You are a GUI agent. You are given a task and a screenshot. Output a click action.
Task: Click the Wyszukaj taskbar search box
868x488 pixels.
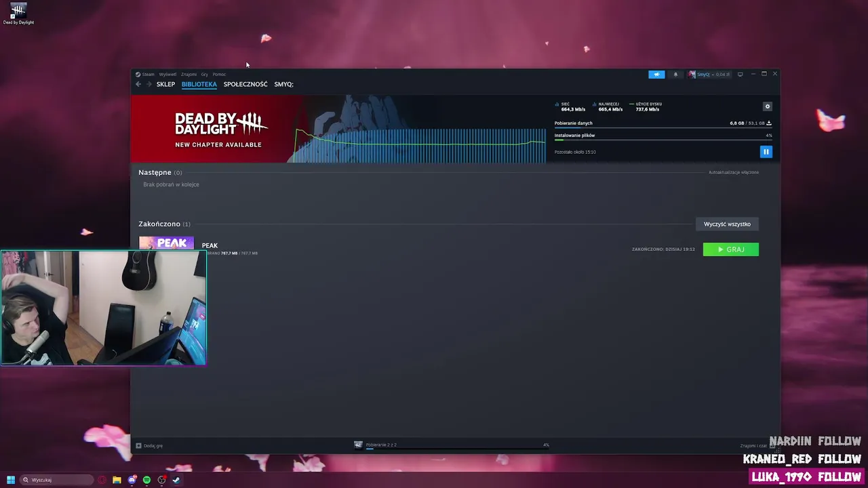[56, 480]
